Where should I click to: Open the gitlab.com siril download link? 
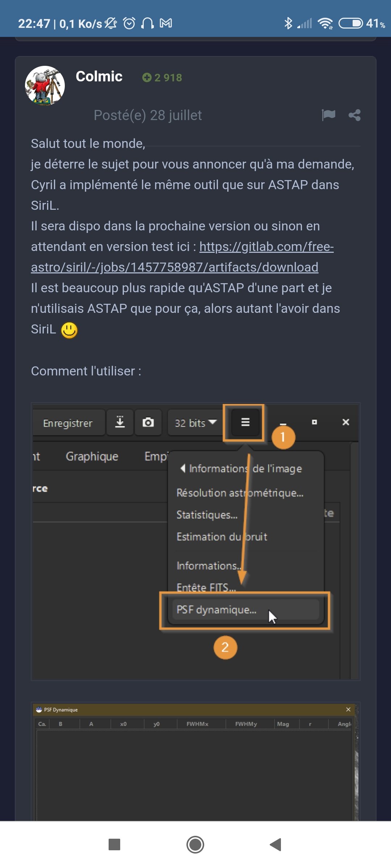coord(182,257)
